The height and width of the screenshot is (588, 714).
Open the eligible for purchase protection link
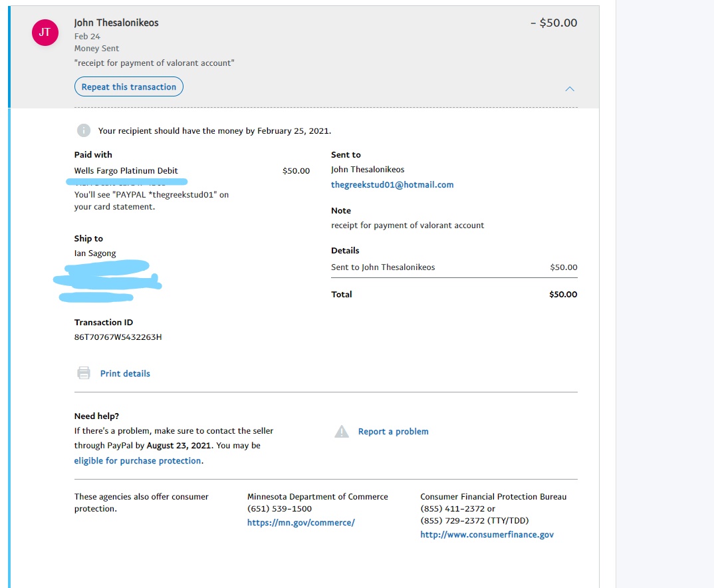click(137, 460)
